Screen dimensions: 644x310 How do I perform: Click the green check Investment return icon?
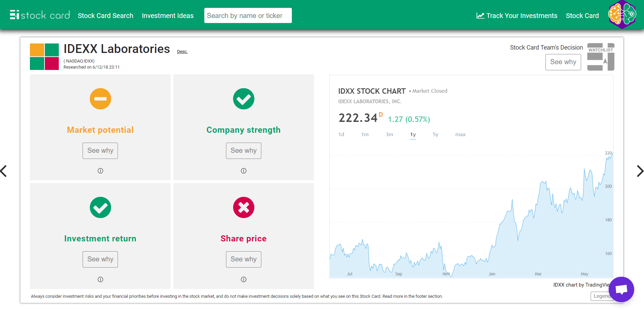100,207
